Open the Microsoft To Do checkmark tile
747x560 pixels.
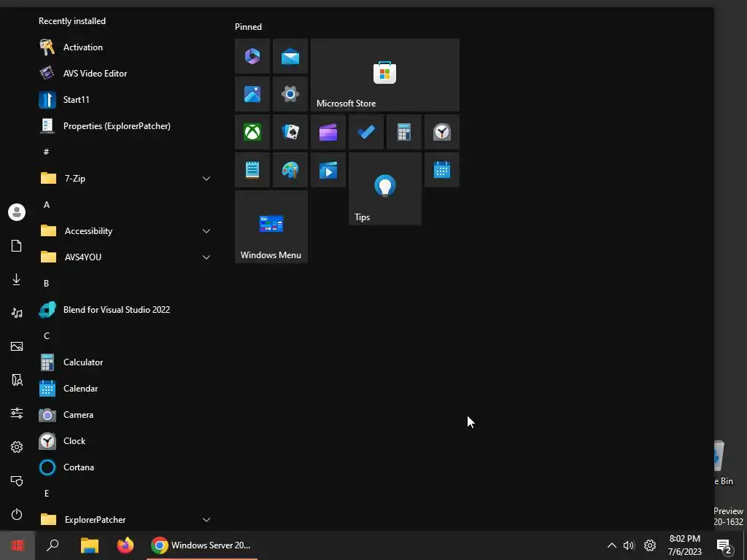coord(366,132)
